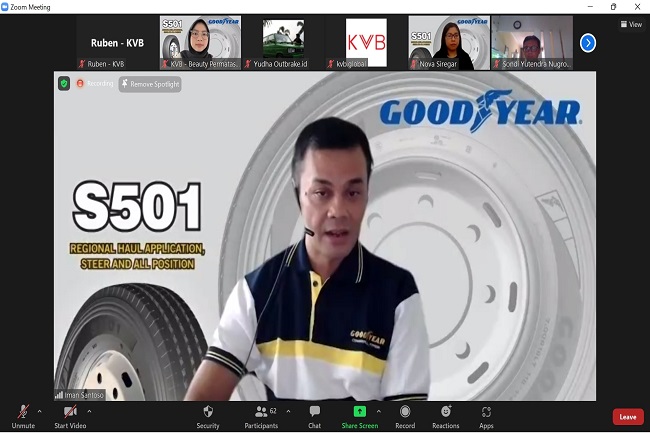Unmute the microphone
Viewport: 650px width, 433px height.
(23, 417)
